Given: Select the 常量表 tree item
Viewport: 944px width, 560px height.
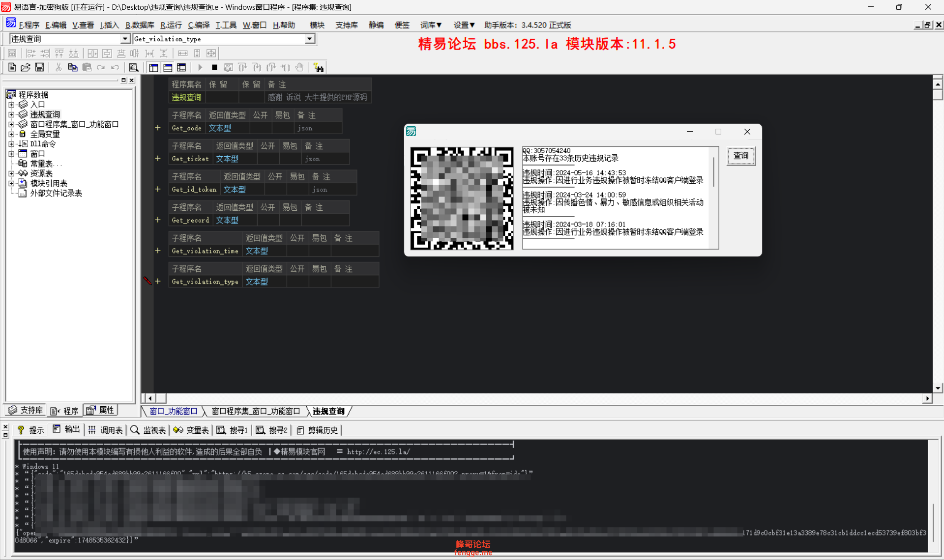Looking at the screenshot, I should [x=45, y=164].
